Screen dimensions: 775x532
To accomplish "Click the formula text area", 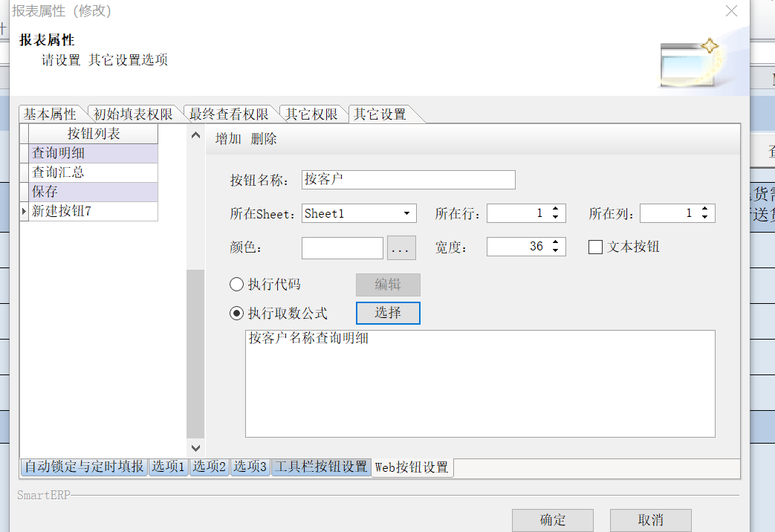I will (x=480, y=383).
